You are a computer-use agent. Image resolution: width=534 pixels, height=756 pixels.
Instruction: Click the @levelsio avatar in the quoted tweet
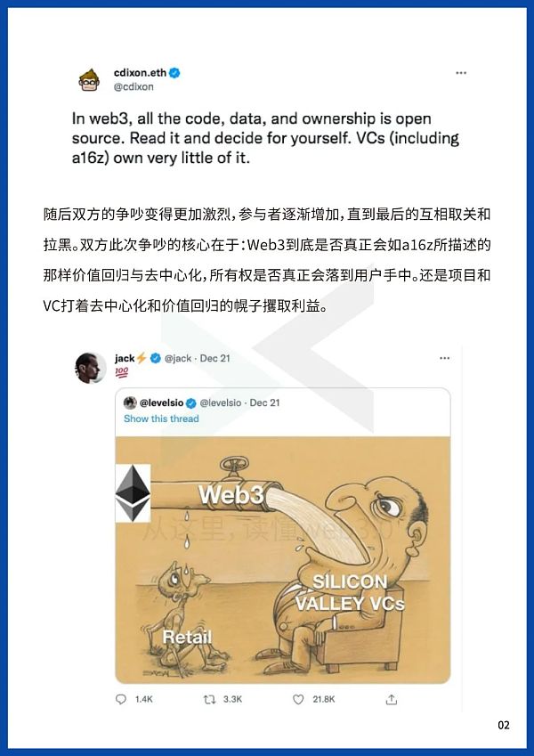pos(130,402)
